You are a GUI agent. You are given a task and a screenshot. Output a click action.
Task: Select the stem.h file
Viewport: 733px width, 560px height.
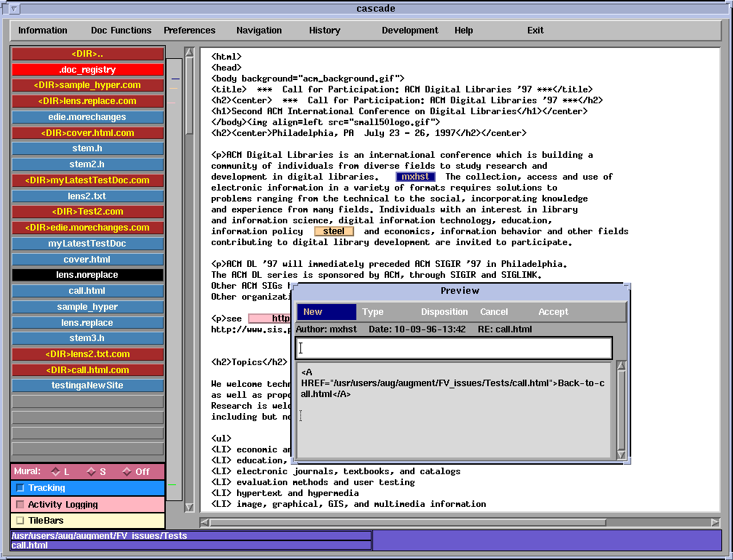tap(87, 148)
